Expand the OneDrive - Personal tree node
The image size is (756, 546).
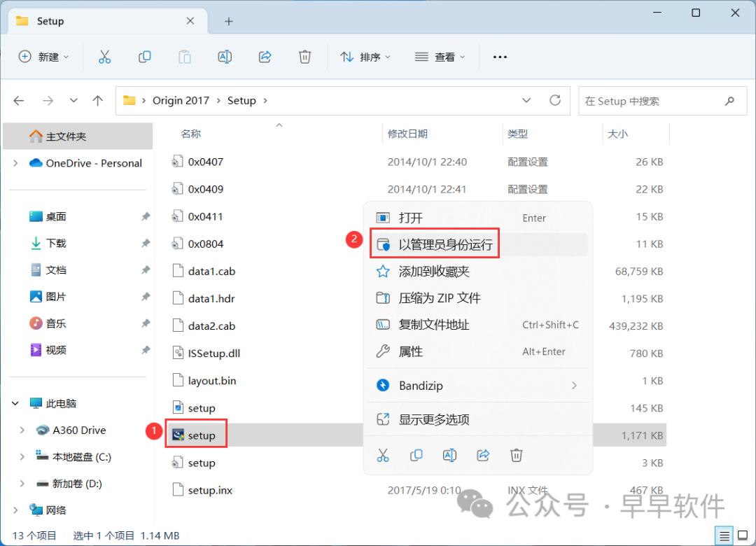click(x=15, y=163)
